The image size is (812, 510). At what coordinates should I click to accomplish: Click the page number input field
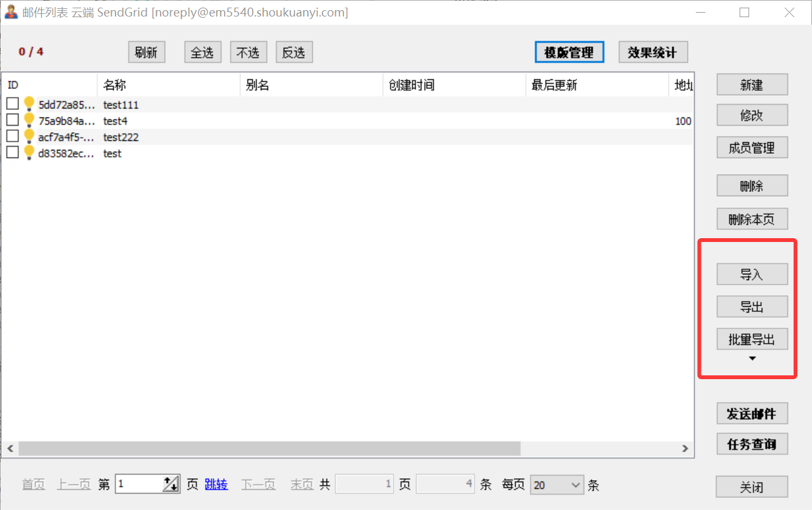[139, 485]
